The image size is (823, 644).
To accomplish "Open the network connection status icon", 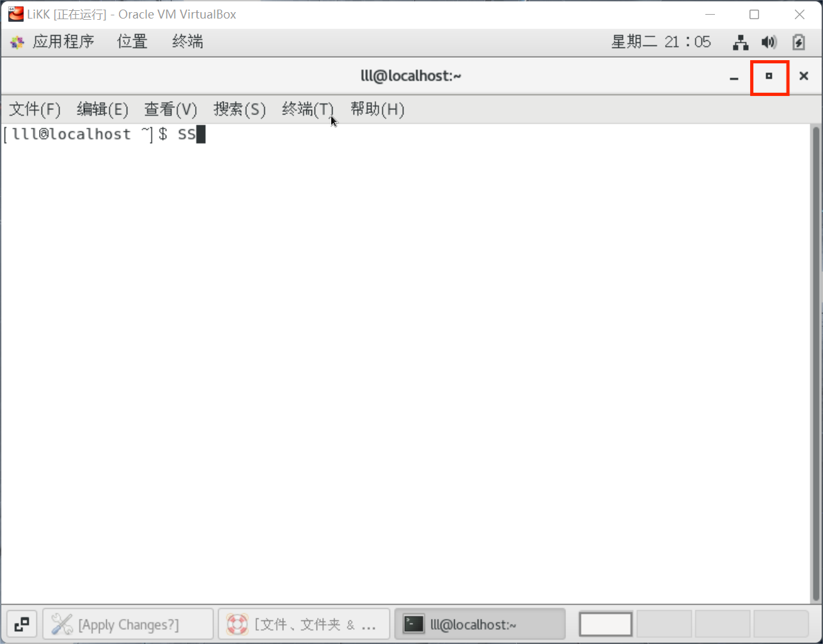I will click(741, 43).
